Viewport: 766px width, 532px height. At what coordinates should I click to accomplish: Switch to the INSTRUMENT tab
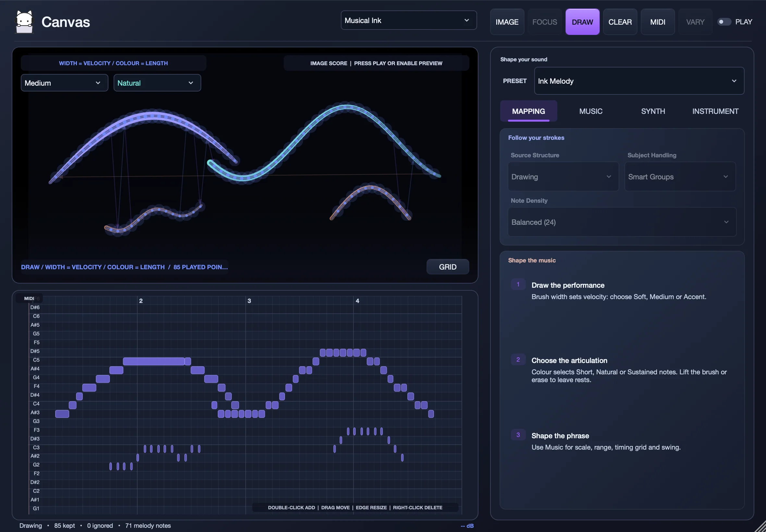[x=715, y=111]
